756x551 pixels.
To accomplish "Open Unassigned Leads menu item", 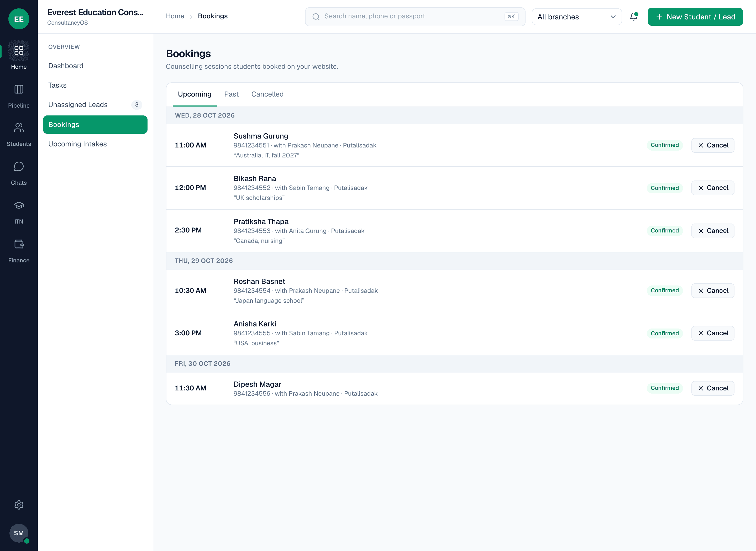I will pos(95,105).
